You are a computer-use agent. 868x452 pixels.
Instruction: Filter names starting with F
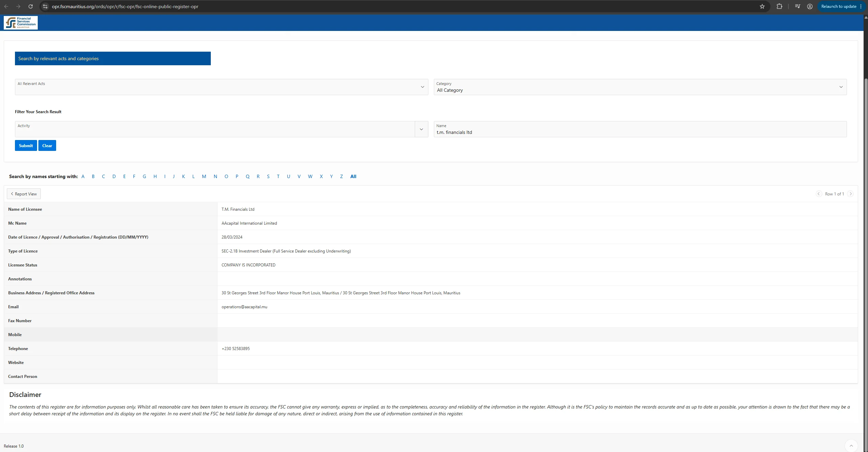134,176
